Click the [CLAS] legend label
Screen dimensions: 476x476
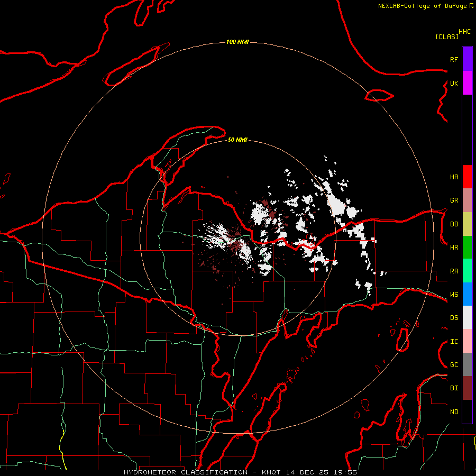[447, 36]
